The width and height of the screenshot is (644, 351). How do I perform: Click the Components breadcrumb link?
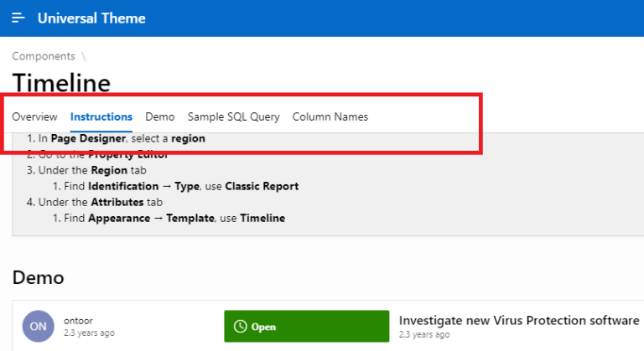pyautogui.click(x=44, y=56)
